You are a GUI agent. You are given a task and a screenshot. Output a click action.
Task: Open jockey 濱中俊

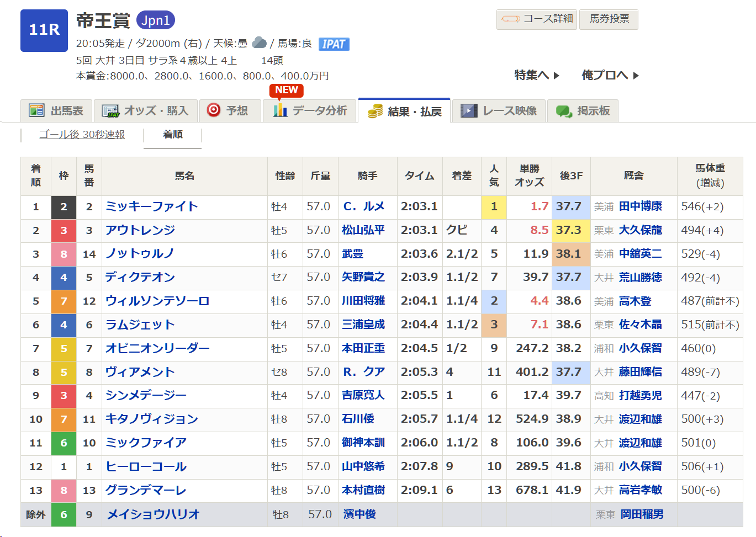pos(360,514)
